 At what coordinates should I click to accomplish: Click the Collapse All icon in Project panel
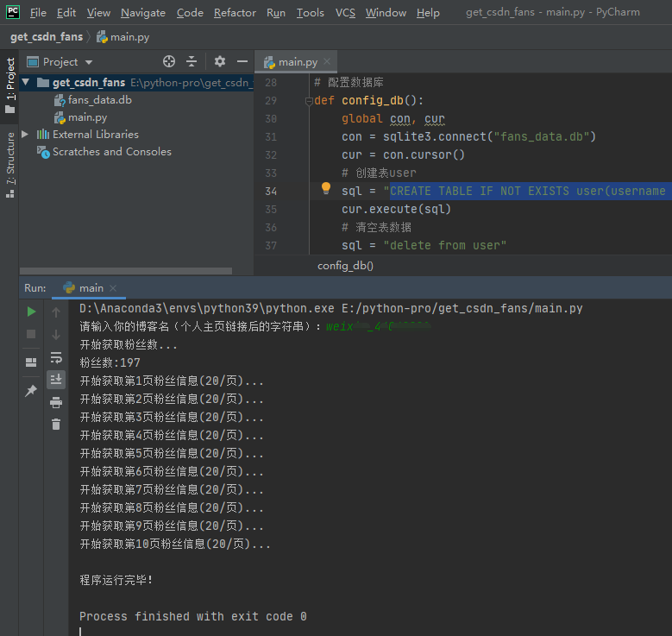(192, 62)
